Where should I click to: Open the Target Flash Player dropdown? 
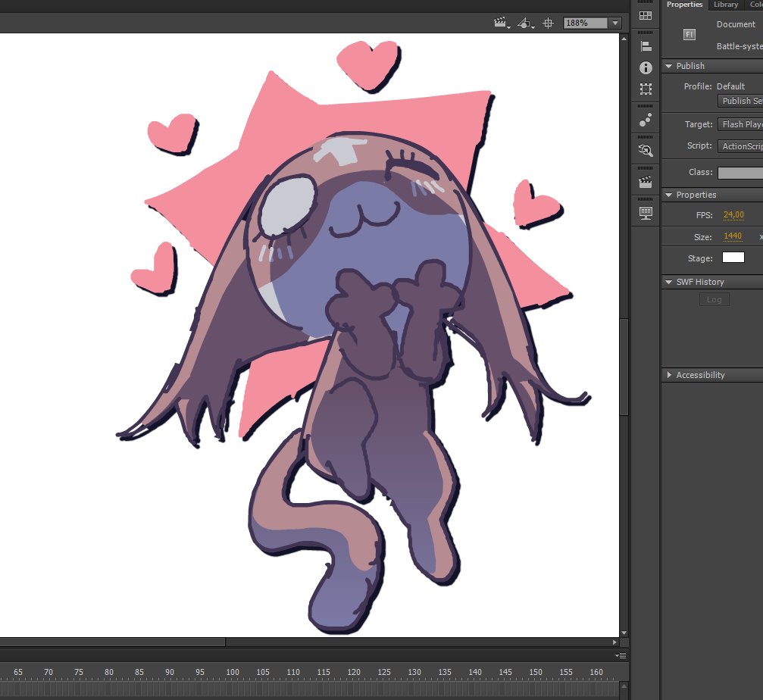click(x=740, y=124)
